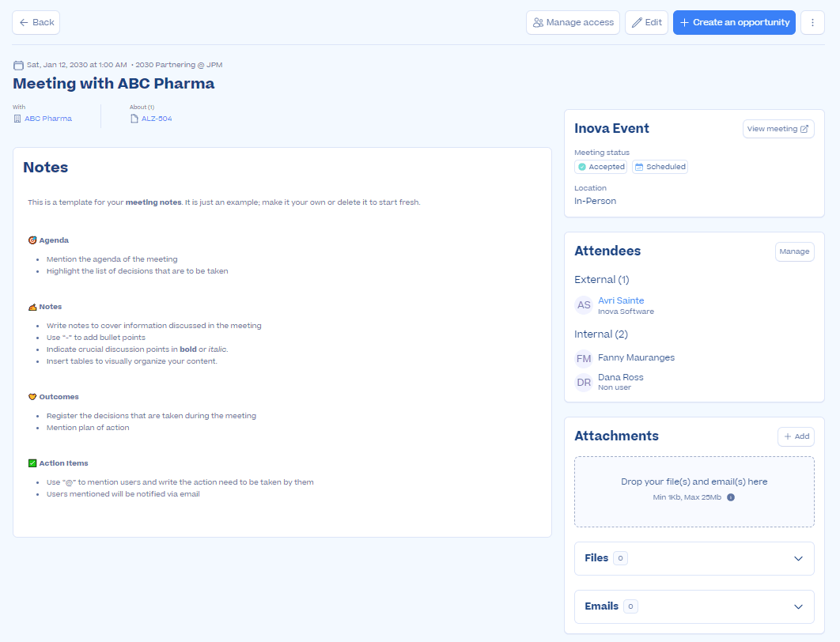Open the ABC Pharma company link
This screenshot has width=840, height=642.
coord(48,119)
